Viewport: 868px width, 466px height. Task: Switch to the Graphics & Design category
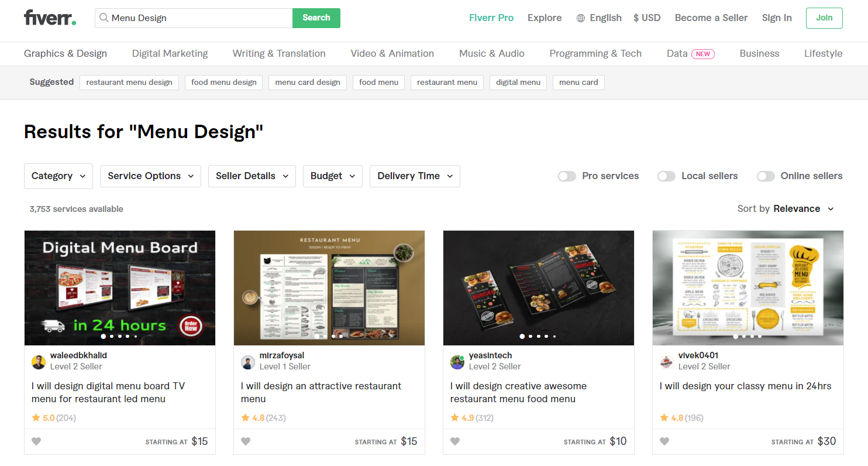pos(65,53)
